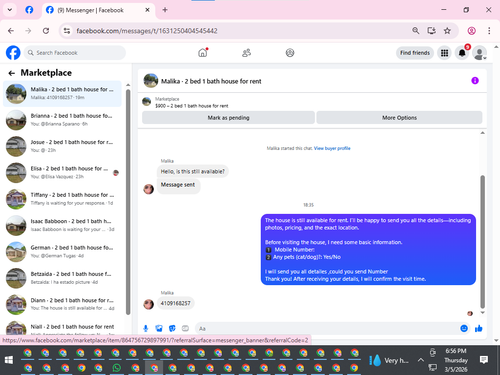Click the weather widget on taskbar
Viewport: 500px width, 375px height.
click(389, 360)
